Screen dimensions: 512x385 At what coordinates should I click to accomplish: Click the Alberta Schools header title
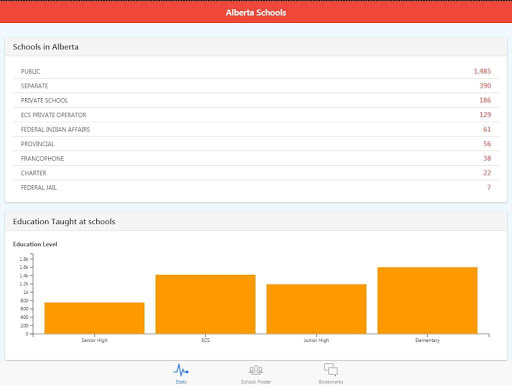(256, 13)
